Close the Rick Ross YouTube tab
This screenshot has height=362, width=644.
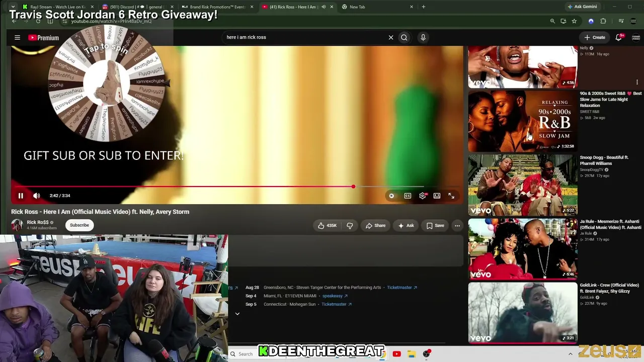click(332, 7)
